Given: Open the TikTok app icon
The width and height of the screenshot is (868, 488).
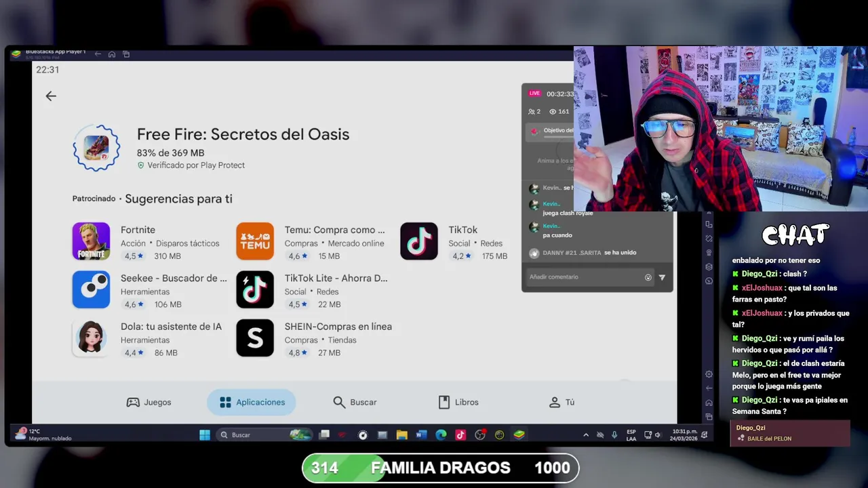Looking at the screenshot, I should coord(419,241).
